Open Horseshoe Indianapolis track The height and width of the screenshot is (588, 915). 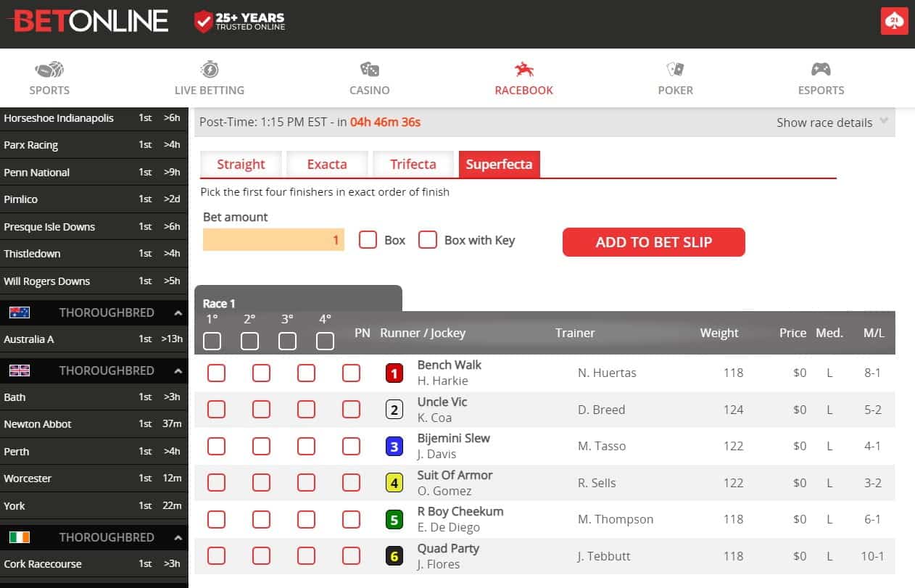coord(94,118)
